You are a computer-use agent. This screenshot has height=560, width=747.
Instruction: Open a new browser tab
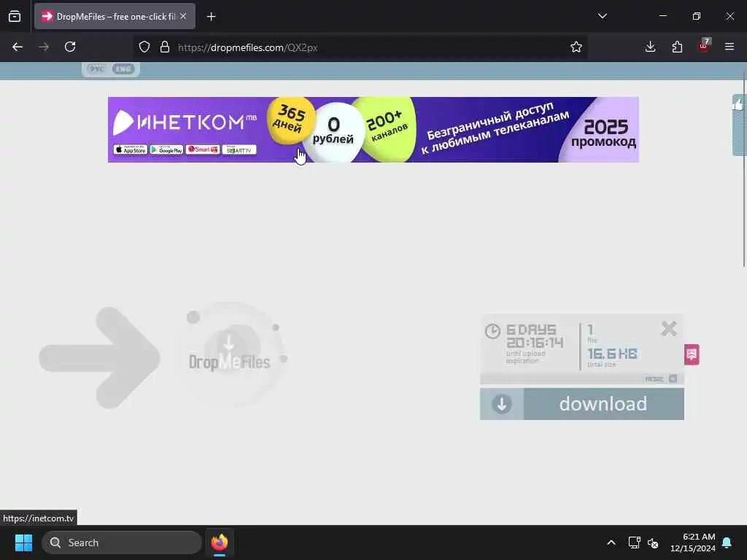pyautogui.click(x=211, y=17)
